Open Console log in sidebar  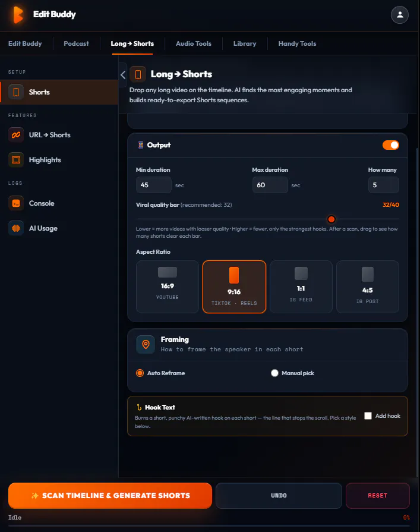click(59, 203)
